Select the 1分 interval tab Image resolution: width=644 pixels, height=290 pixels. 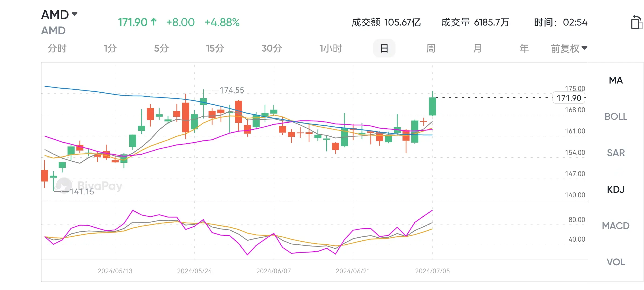coord(110,48)
